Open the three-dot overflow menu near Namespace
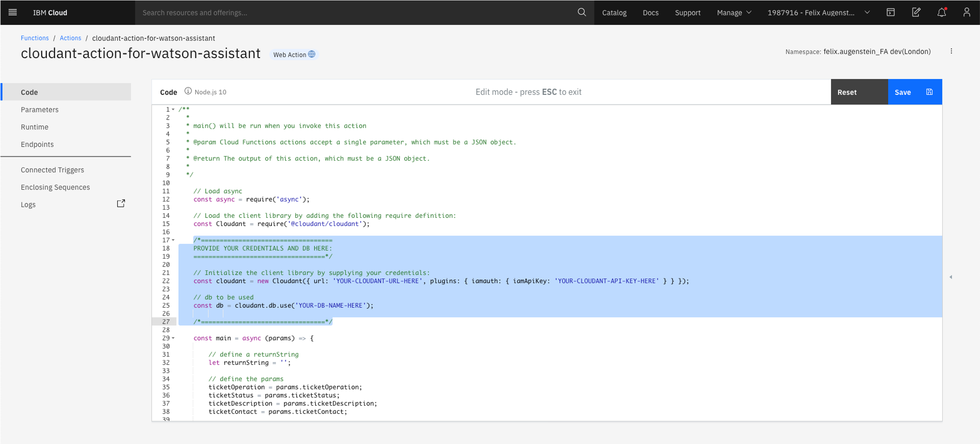The height and width of the screenshot is (444, 980). [951, 51]
